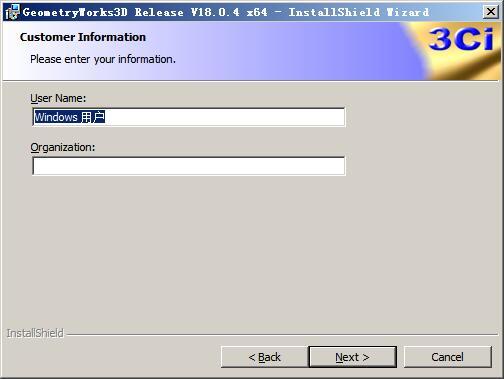Go to previous step with Back

(264, 357)
